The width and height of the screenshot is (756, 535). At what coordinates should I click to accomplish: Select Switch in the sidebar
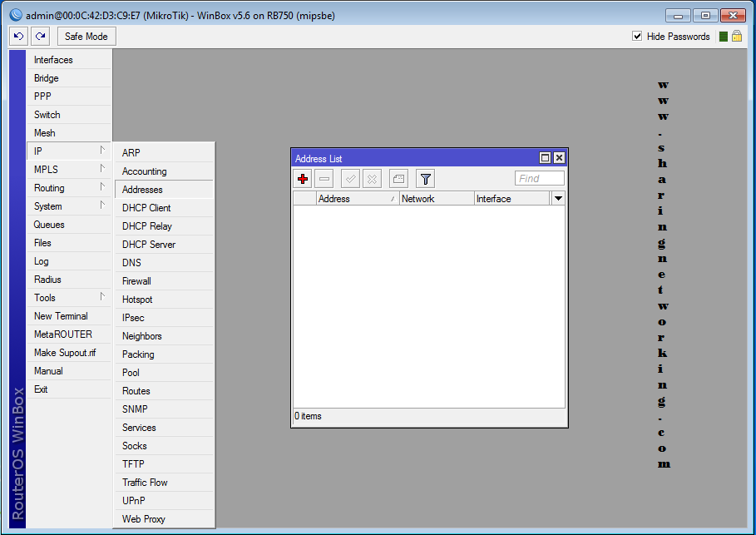click(68, 115)
